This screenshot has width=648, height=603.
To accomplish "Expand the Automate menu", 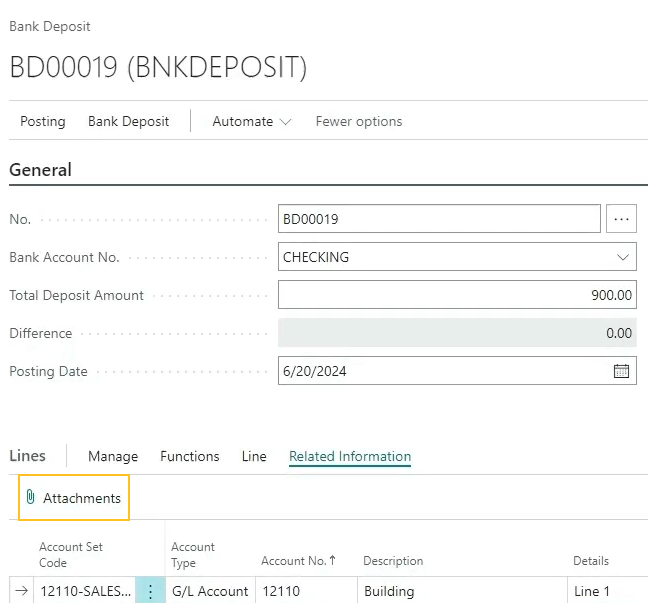I will click(251, 122).
